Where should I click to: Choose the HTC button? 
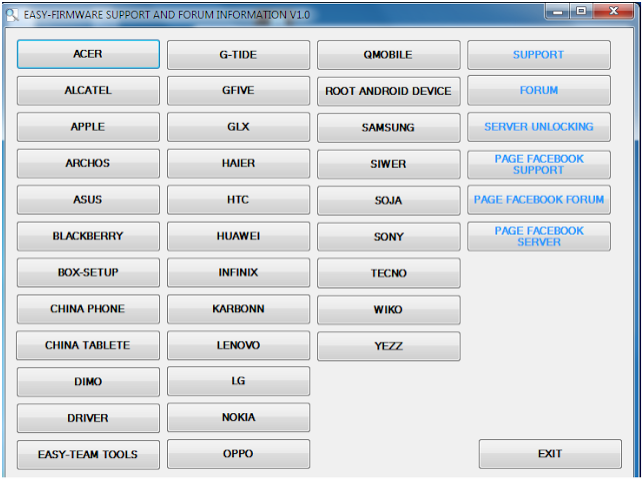point(238,200)
